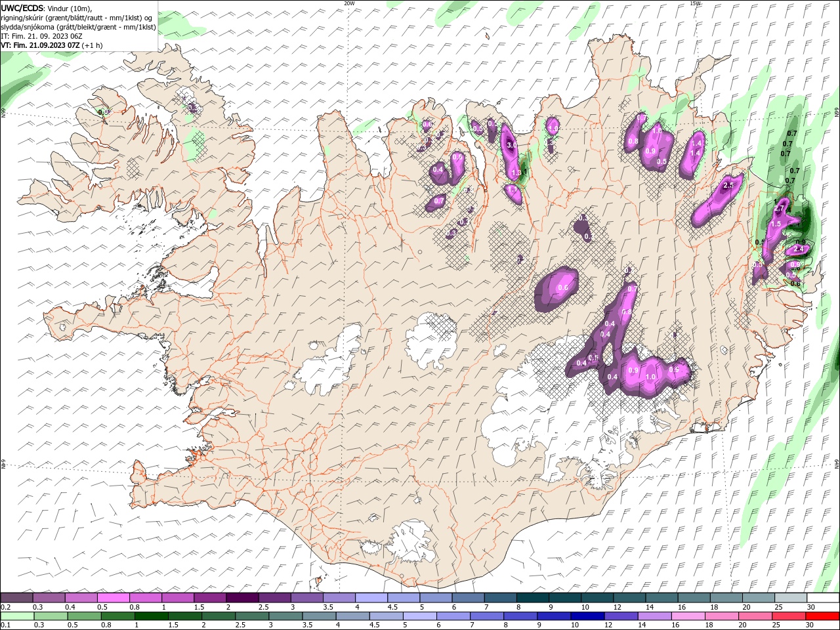Pick the 2.5–3 swatch in the snow legend
The image size is (840, 630).
pos(274,598)
